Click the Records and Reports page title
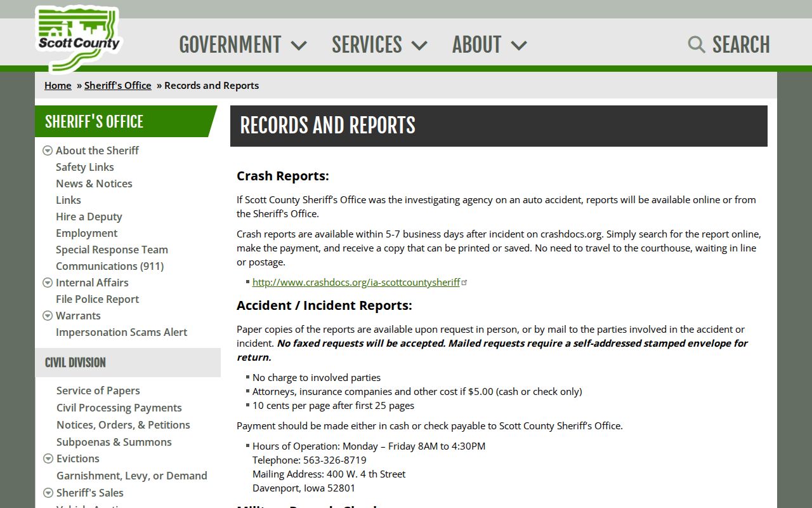Image resolution: width=812 pixels, height=508 pixels. click(327, 126)
